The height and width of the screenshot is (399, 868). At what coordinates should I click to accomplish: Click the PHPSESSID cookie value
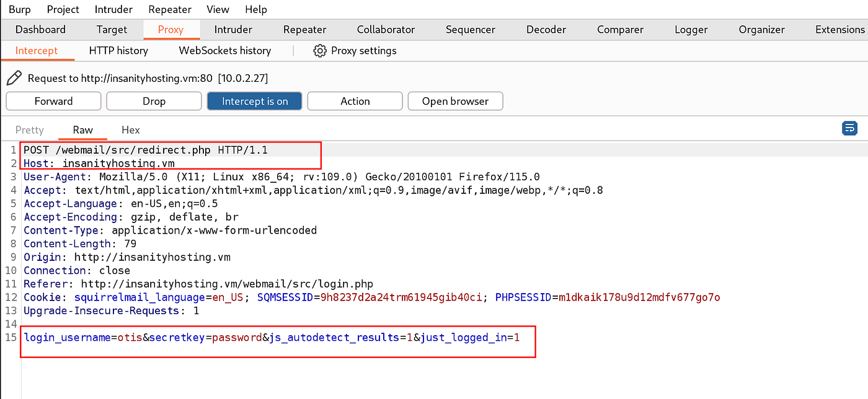pos(639,297)
